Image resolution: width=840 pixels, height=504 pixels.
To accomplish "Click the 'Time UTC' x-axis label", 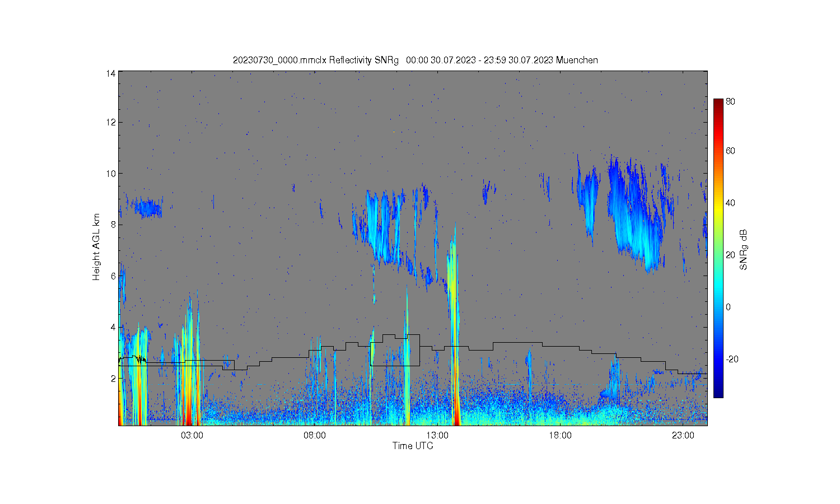I will point(413,446).
